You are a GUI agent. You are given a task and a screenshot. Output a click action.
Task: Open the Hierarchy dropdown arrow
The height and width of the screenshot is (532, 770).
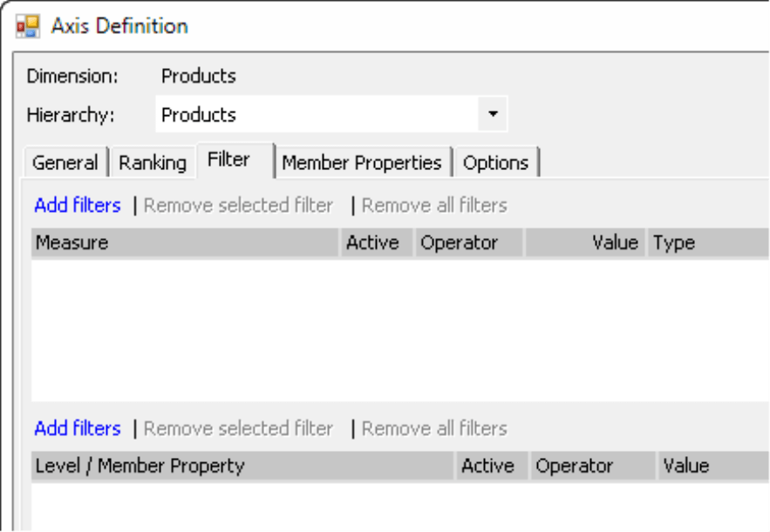point(493,114)
